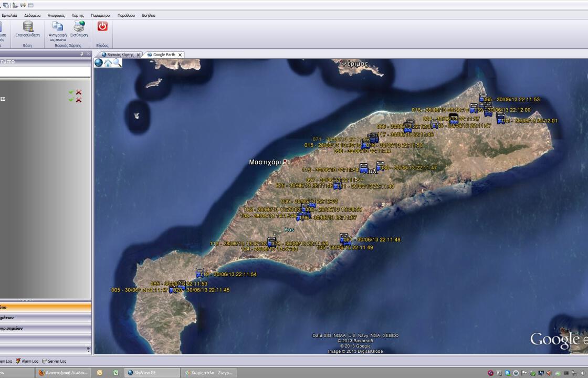
Task: Expand the navigation pane overflow chevron
Action: [88, 349]
